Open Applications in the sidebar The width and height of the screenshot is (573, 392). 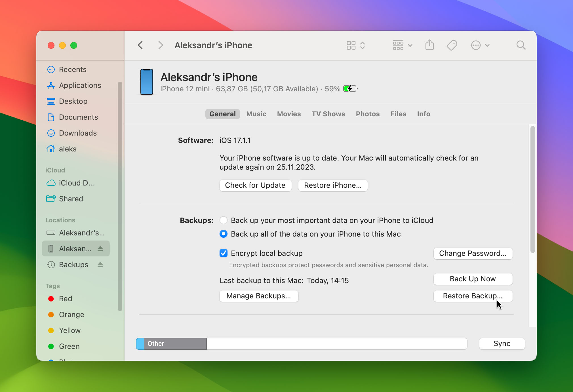[x=76, y=85]
